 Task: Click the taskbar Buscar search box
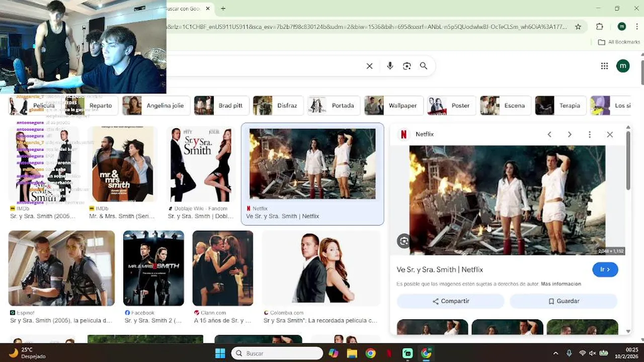(277, 353)
